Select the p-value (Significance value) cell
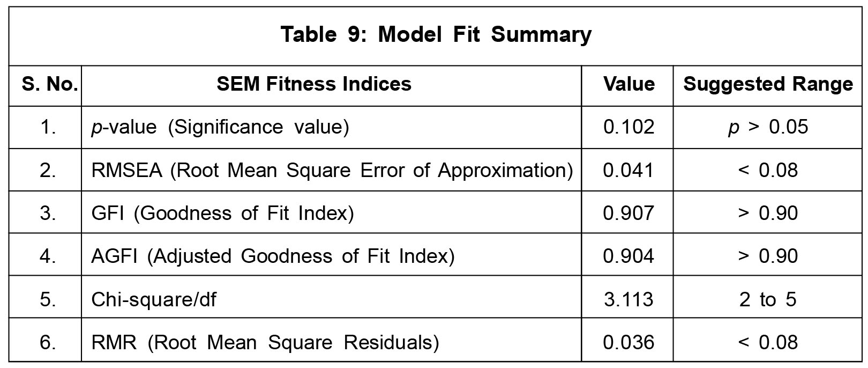The image size is (868, 368). [220, 127]
